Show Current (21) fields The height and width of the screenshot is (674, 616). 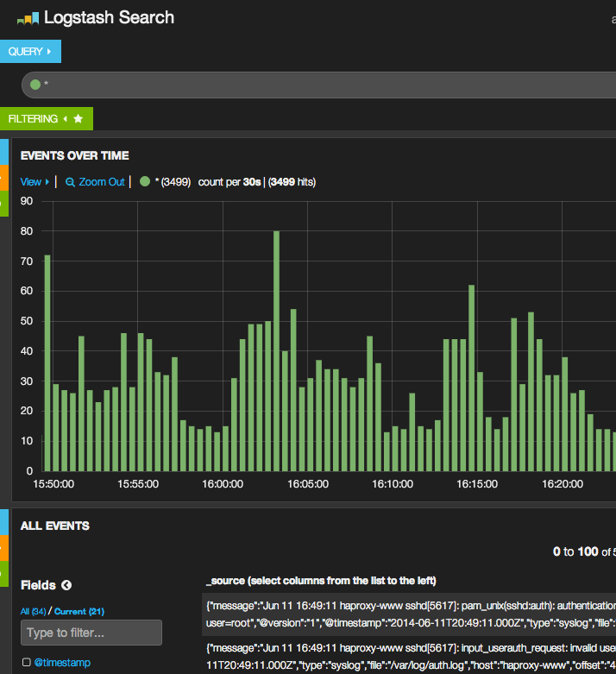pos(79,611)
